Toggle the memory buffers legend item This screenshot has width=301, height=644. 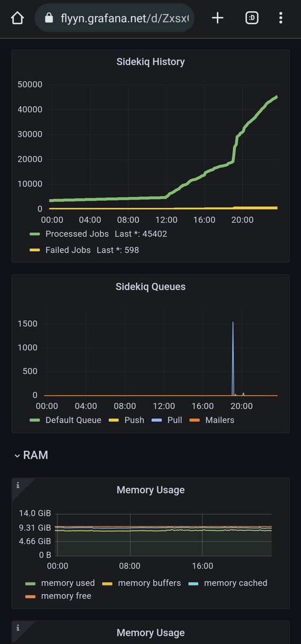point(150,583)
